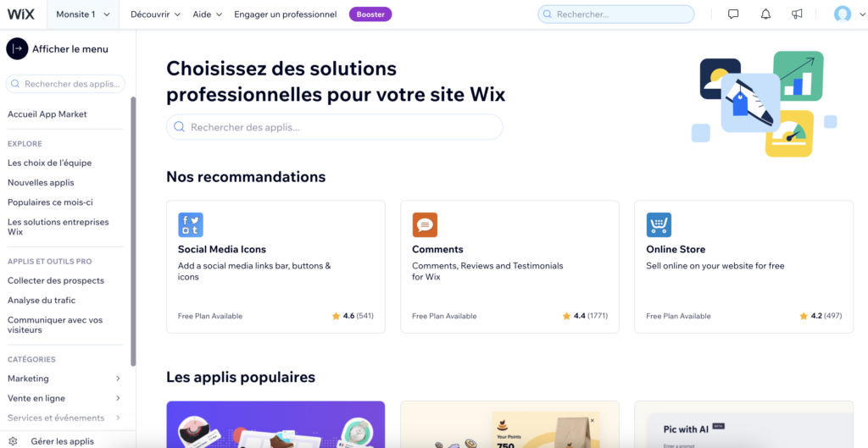Click the megaphone announcements icon

tap(797, 14)
